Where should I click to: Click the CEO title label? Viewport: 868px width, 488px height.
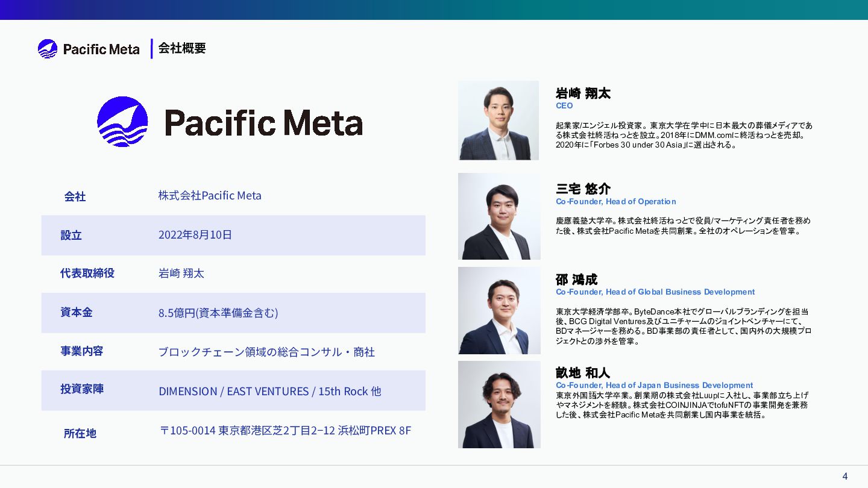point(564,105)
